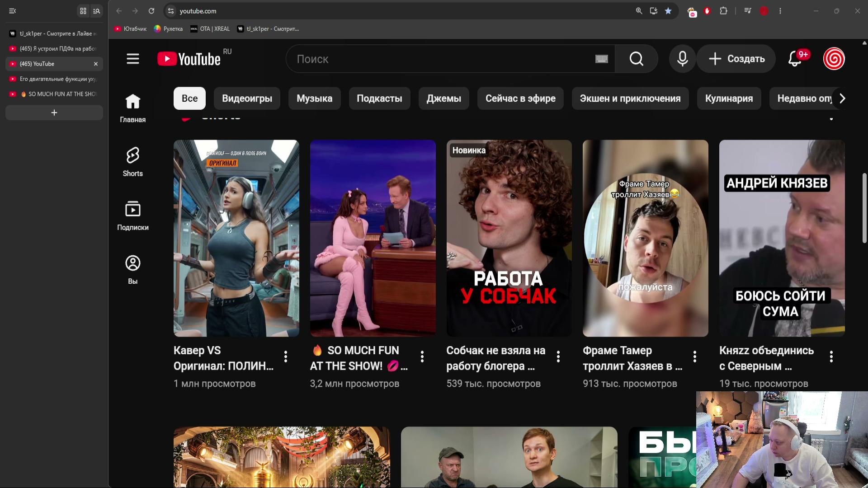Select the Ютабчик bookmark in bookmarks bar
This screenshot has height=488, width=868.
(x=130, y=29)
